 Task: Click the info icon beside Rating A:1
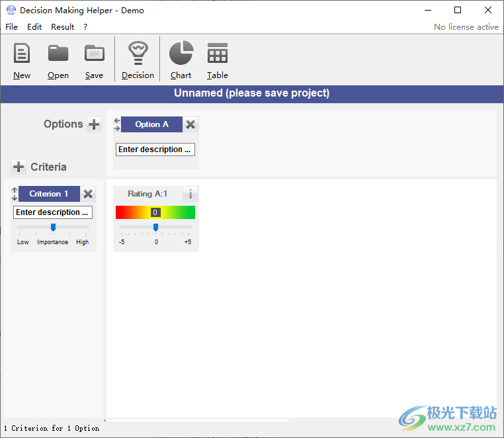pyautogui.click(x=190, y=194)
